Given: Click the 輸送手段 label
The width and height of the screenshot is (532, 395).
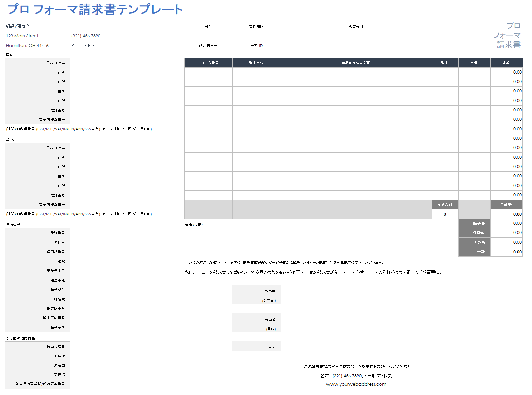Looking at the screenshot, I should pyautogui.click(x=58, y=280).
